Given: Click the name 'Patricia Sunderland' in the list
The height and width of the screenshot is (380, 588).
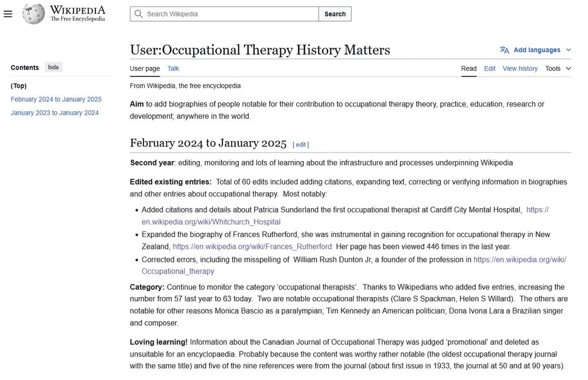Looking at the screenshot, I should pos(286,209).
